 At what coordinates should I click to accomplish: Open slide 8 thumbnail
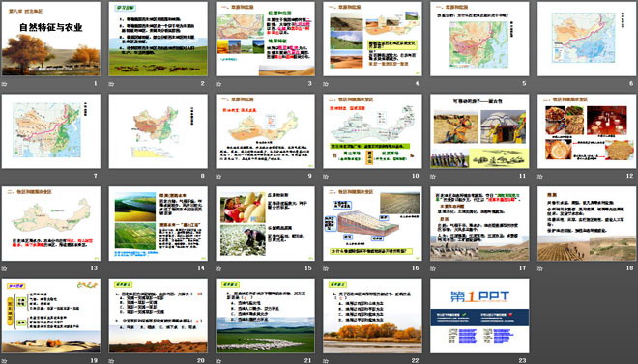click(158, 131)
